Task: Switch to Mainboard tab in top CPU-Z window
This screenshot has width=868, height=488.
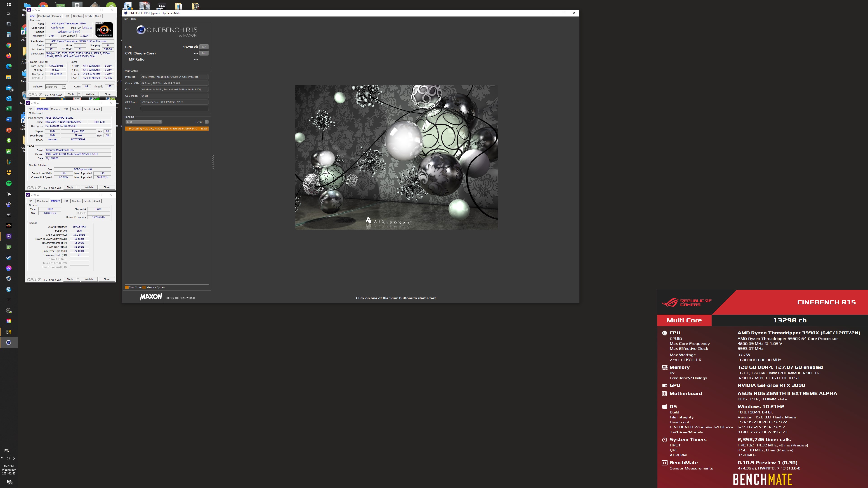Action: (x=44, y=16)
